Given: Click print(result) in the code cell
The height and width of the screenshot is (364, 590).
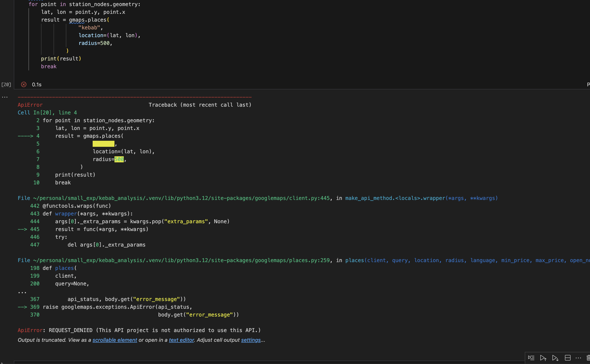Looking at the screenshot, I should [x=61, y=59].
